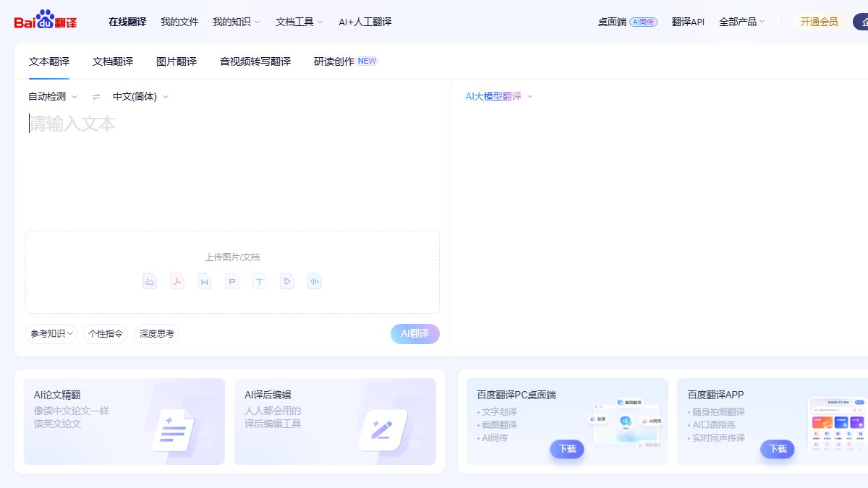The height and width of the screenshot is (488, 868).
Task: Click the NEW badge on 研读创作
Action: [367, 61]
